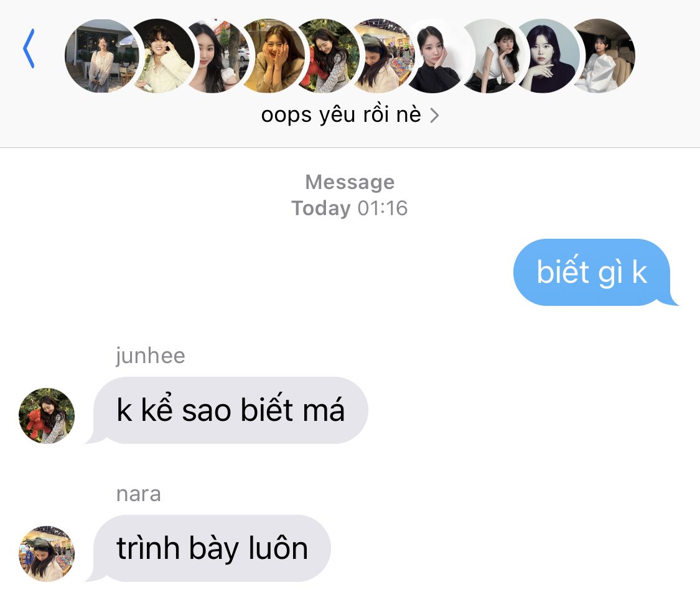Tap the 'k kể sao biết má' bubble

[x=228, y=410]
